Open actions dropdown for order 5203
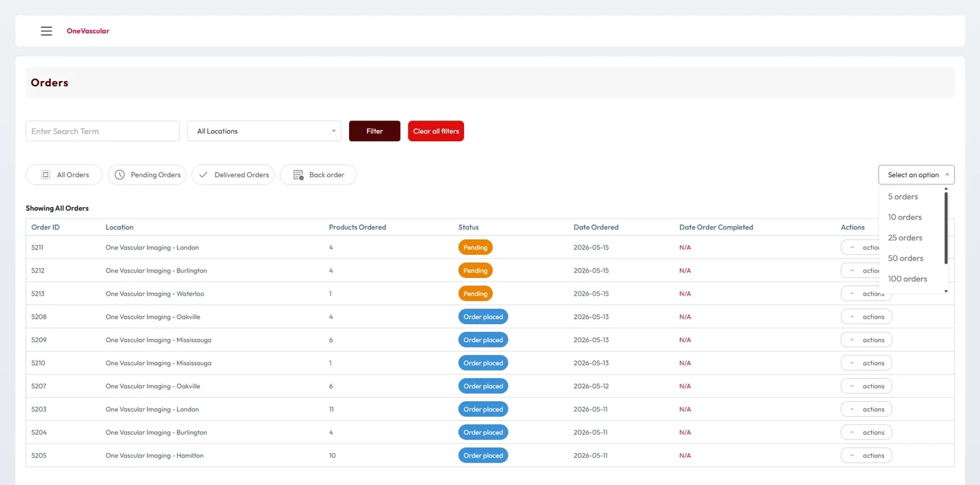The width and height of the screenshot is (980, 485). point(866,409)
